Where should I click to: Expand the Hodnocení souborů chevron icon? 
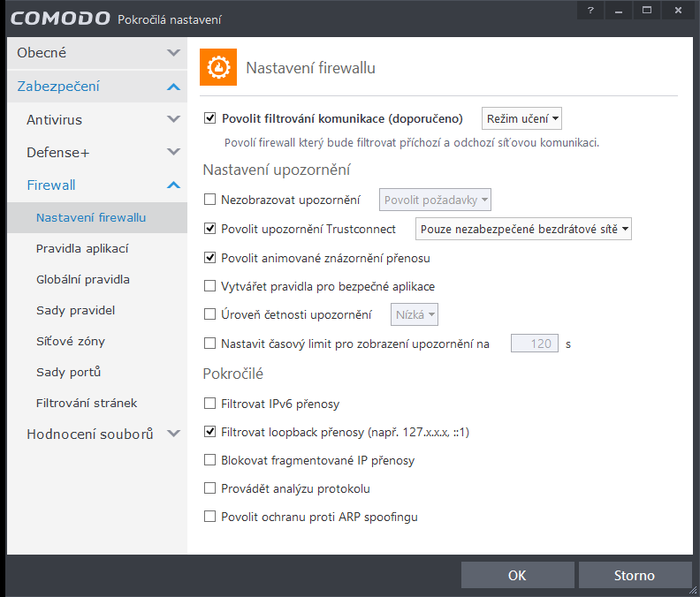173,434
